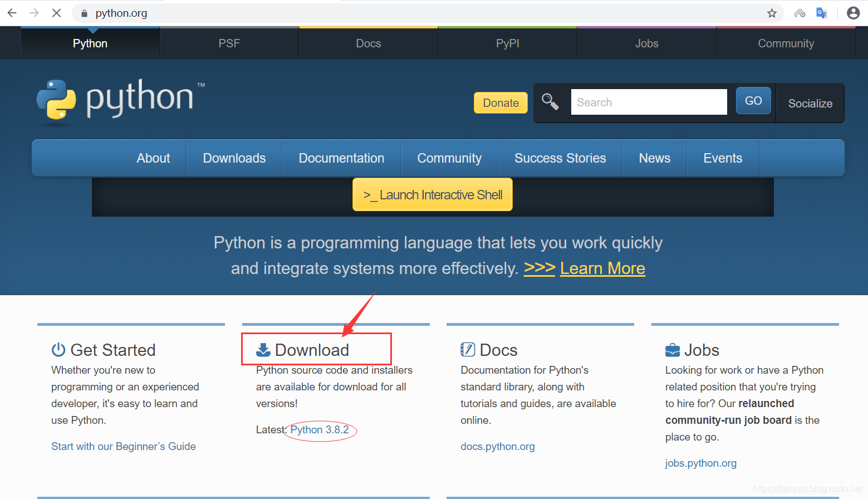
Task: Click the GO search button
Action: [x=753, y=101]
